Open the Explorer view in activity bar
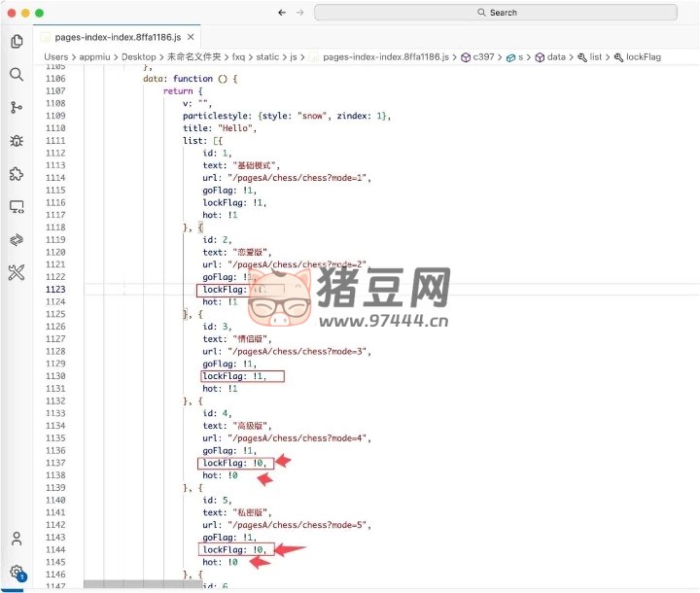 [16, 41]
